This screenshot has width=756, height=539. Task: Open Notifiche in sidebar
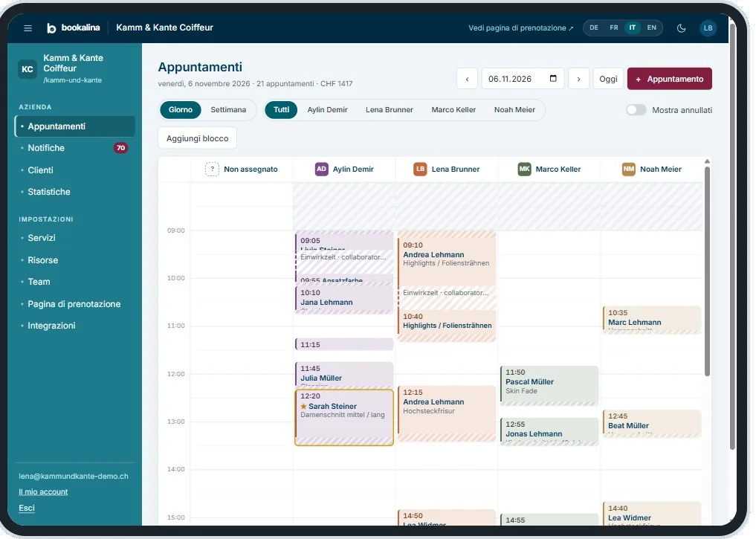tap(75, 148)
